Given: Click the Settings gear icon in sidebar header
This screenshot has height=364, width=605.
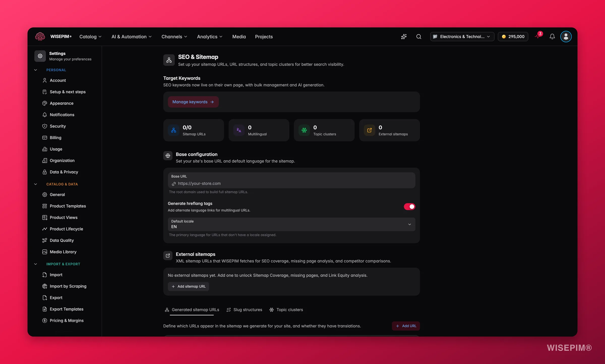Looking at the screenshot, I should tap(40, 56).
